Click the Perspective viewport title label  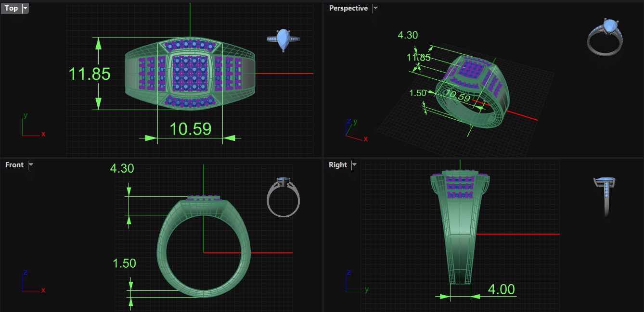click(x=348, y=8)
